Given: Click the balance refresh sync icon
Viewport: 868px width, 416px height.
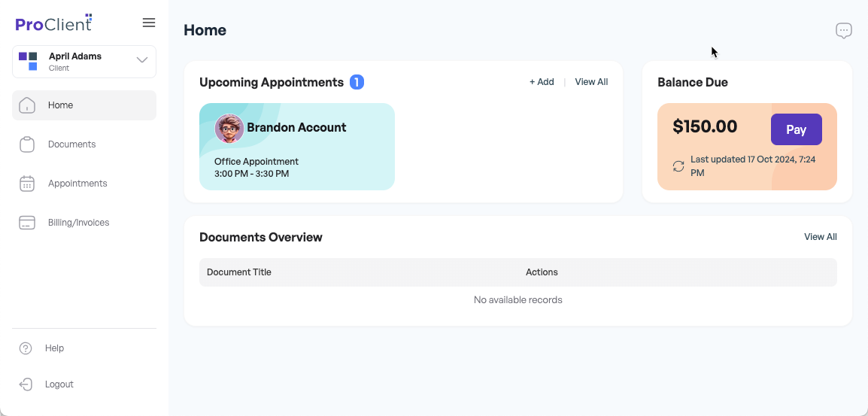Looking at the screenshot, I should tap(678, 166).
